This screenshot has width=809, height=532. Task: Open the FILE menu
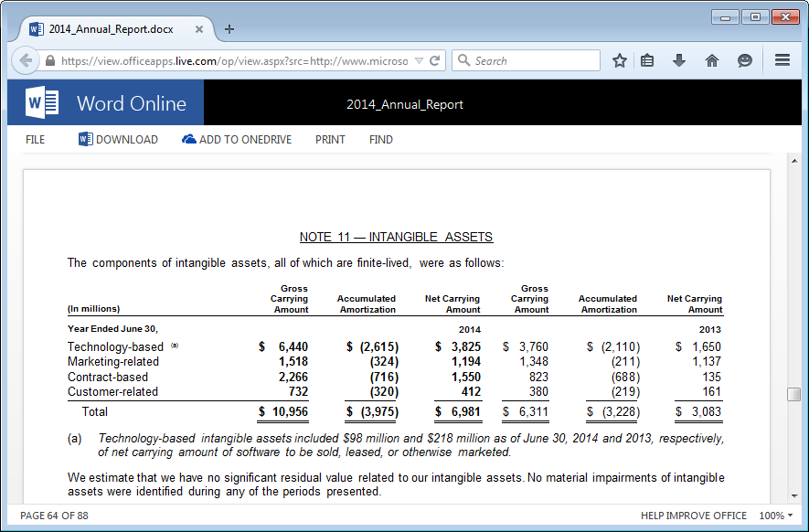pyautogui.click(x=35, y=140)
